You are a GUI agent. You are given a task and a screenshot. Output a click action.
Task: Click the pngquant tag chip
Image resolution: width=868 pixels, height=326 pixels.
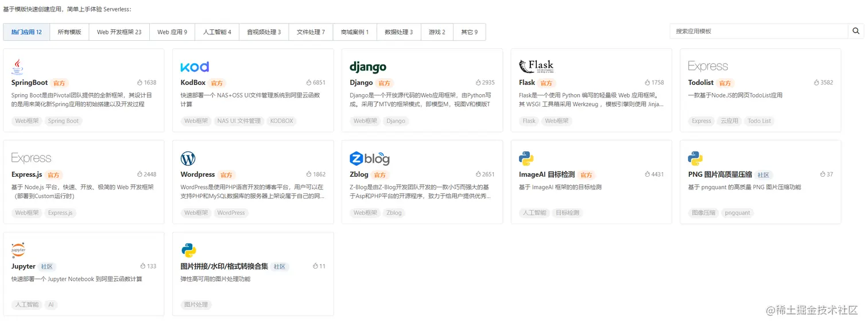737,213
